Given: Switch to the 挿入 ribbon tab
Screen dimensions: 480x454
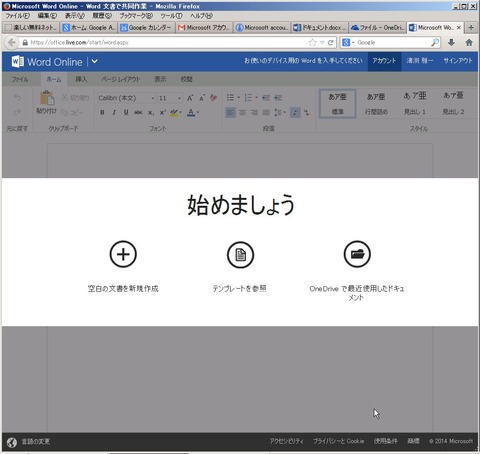Looking at the screenshot, I should pos(81,79).
